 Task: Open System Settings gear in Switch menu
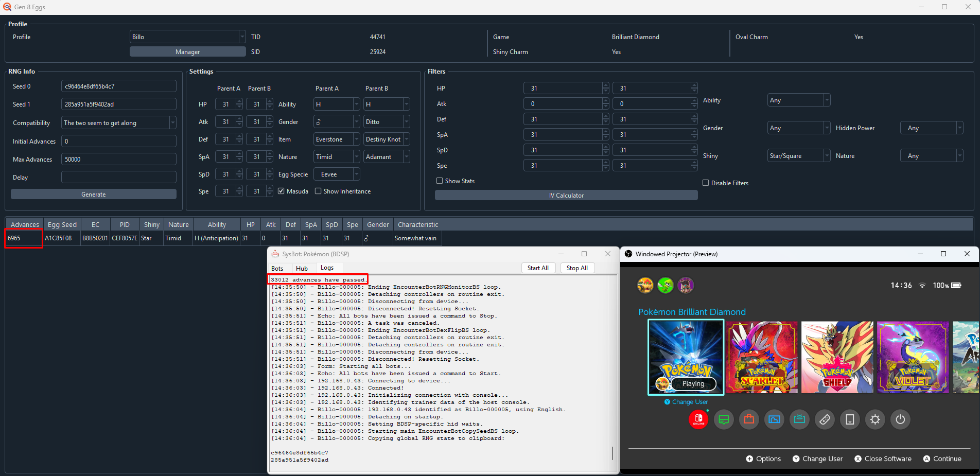875,419
